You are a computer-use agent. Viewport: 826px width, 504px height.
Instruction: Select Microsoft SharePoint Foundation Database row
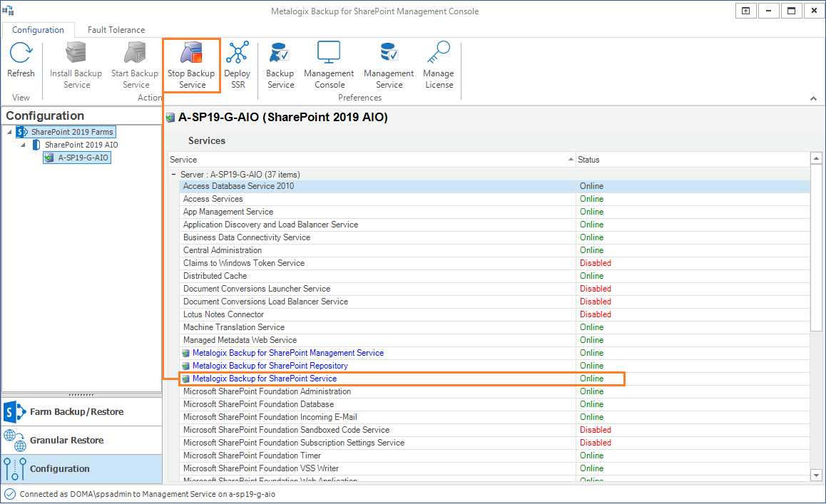click(494, 404)
